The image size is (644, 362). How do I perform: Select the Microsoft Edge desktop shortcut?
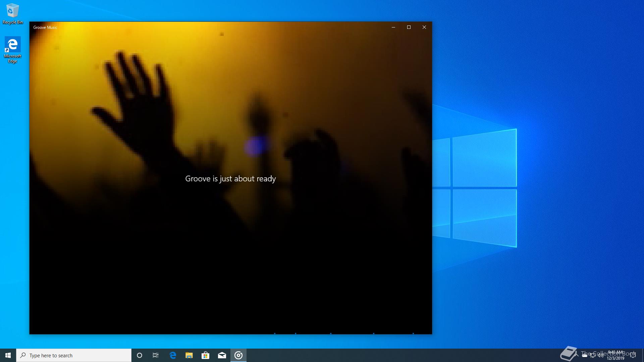pyautogui.click(x=12, y=50)
